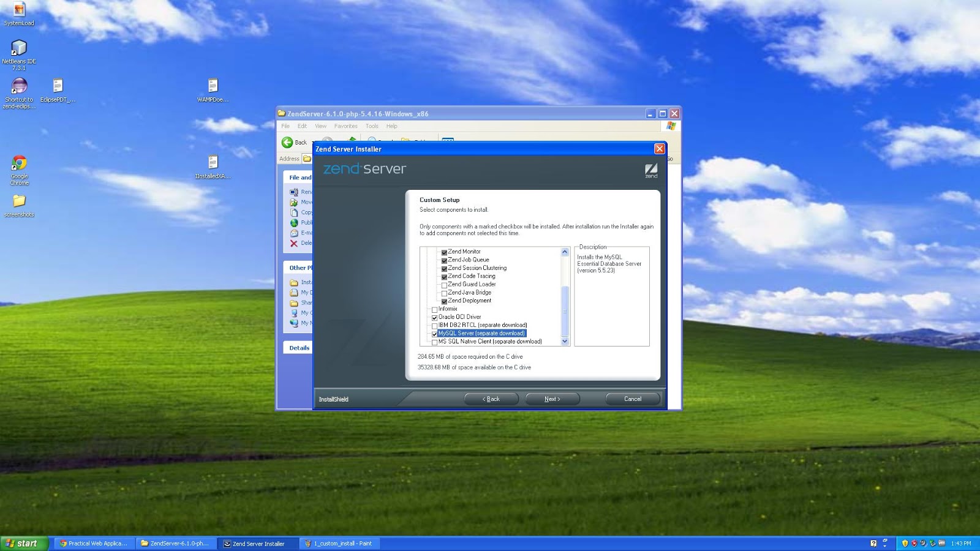Click the Move icon in File tasks pane

point(294,202)
